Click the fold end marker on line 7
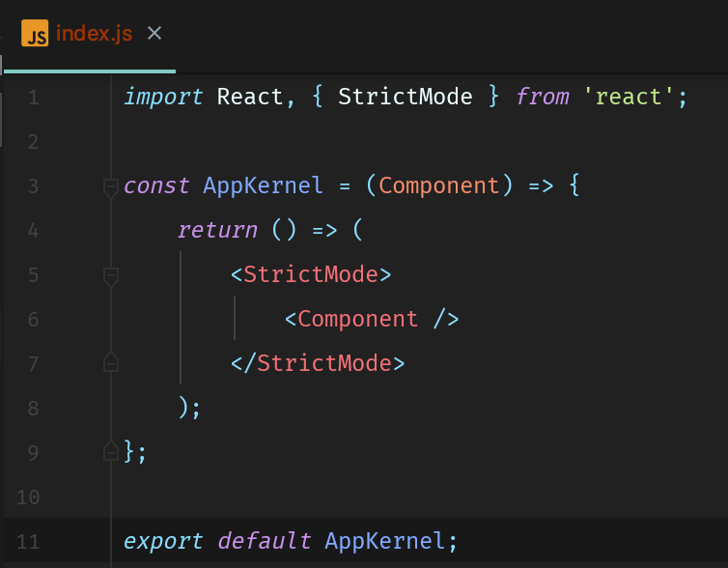 click(x=111, y=362)
